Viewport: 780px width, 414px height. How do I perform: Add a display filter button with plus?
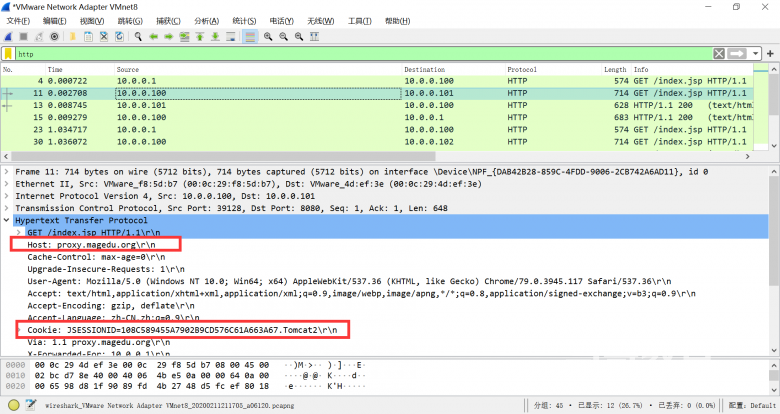coord(770,54)
